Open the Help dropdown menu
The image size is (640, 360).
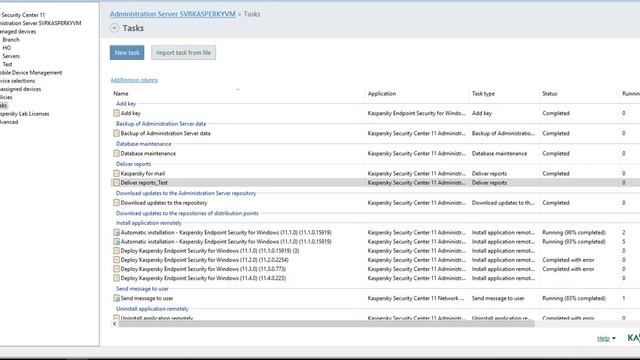[606, 338]
